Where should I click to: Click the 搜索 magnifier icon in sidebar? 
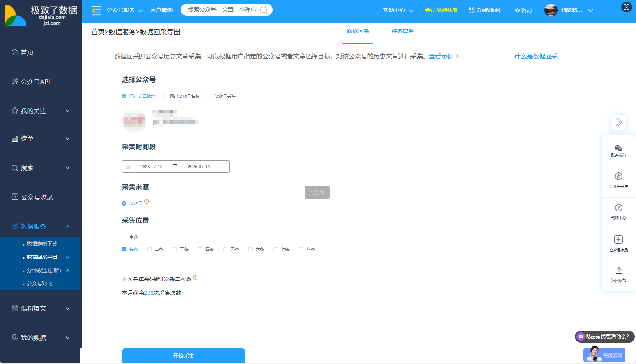tap(15, 168)
